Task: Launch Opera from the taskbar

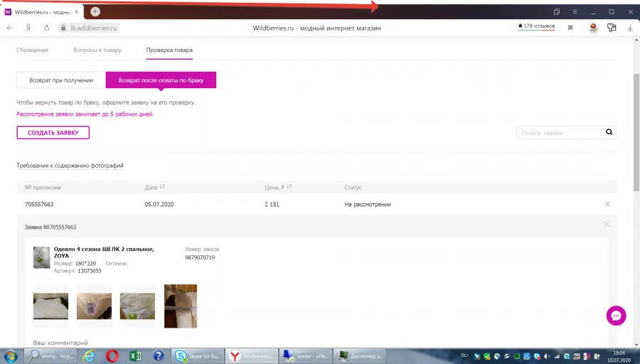Action: coord(112,356)
